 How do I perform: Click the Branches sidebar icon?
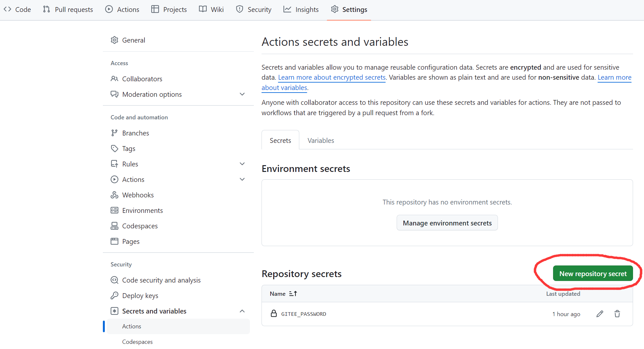pyautogui.click(x=114, y=133)
